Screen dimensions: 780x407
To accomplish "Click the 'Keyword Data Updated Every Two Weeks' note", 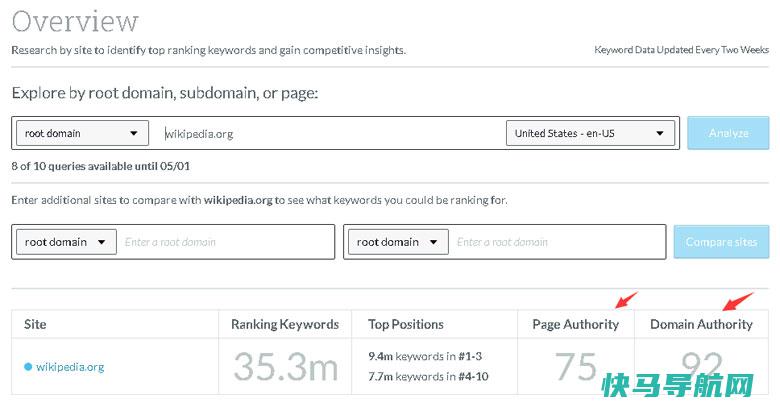I will pyautogui.click(x=682, y=50).
